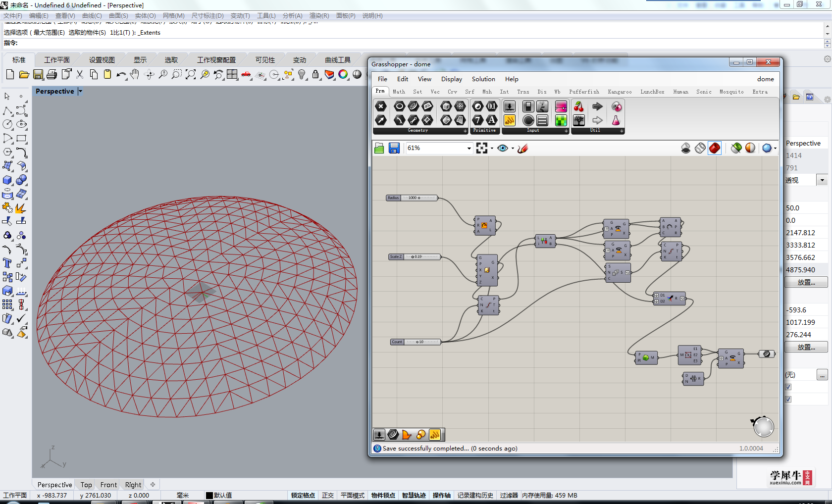The height and width of the screenshot is (504, 832).
Task: Select the Polyline tool in left sidebar
Action: tap(8, 110)
